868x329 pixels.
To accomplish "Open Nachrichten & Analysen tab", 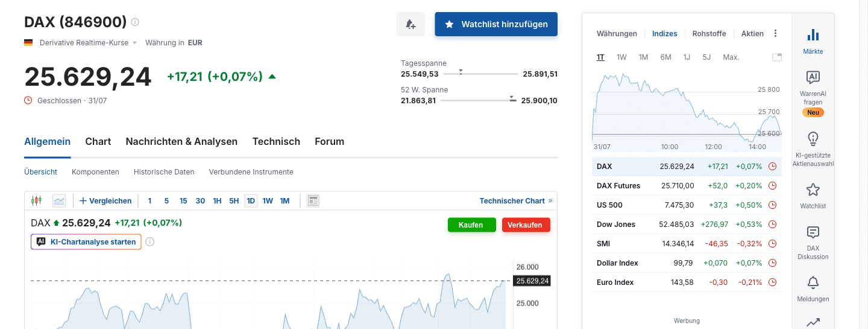I will [181, 141].
